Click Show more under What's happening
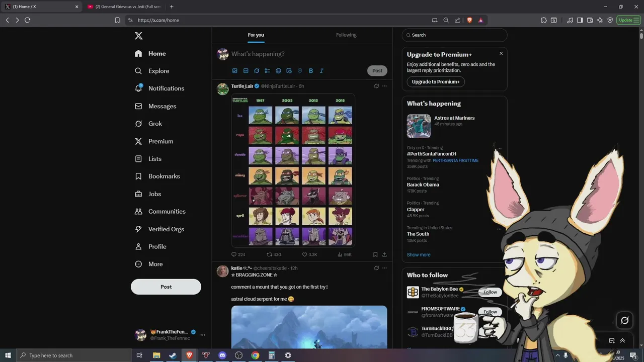Screen dimensions: 644x362 419,255
